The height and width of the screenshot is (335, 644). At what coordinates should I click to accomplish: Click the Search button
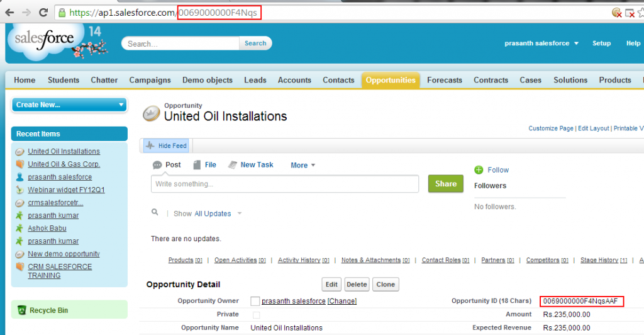pyautogui.click(x=255, y=43)
